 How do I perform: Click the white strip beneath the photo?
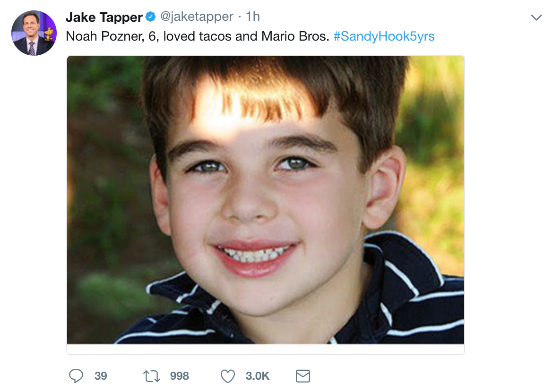click(x=265, y=349)
